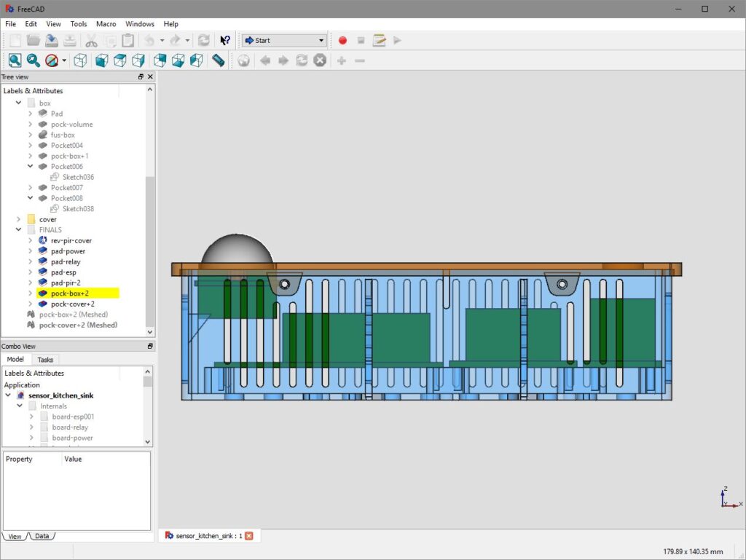Screen dimensions: 746x560
Task: Click the zoom in plus icon
Action: coord(341,61)
